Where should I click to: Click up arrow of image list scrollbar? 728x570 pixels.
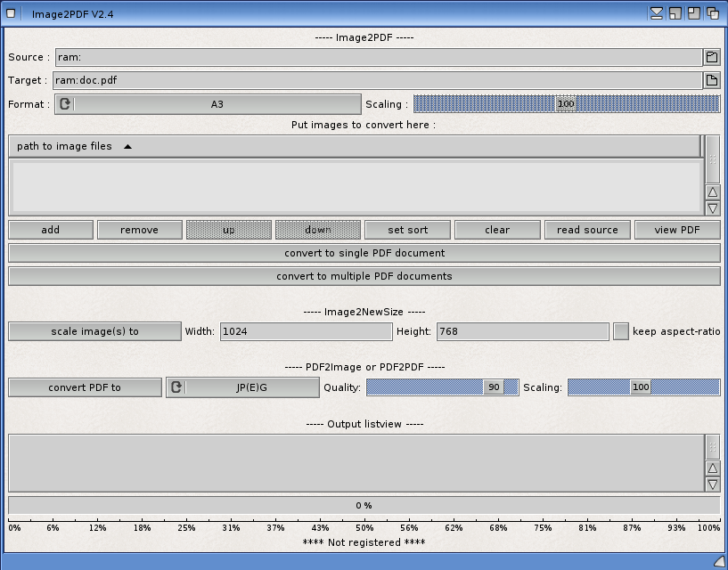tap(712, 192)
